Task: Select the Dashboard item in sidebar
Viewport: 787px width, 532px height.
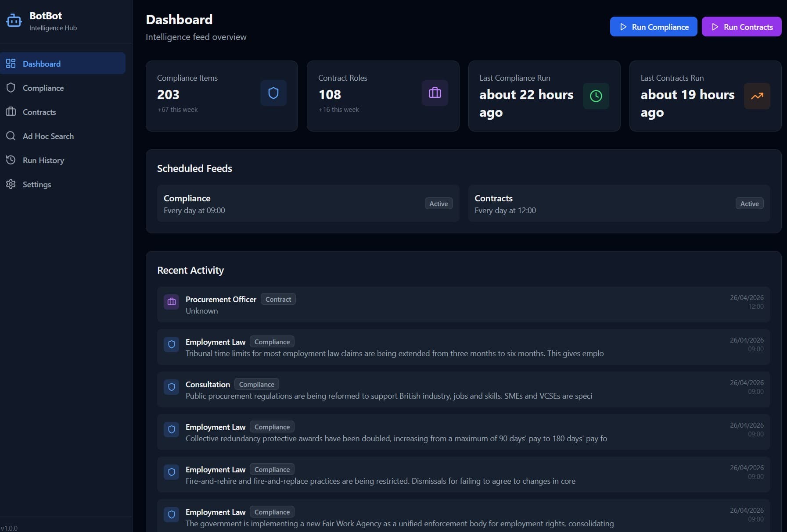Action: [41, 64]
